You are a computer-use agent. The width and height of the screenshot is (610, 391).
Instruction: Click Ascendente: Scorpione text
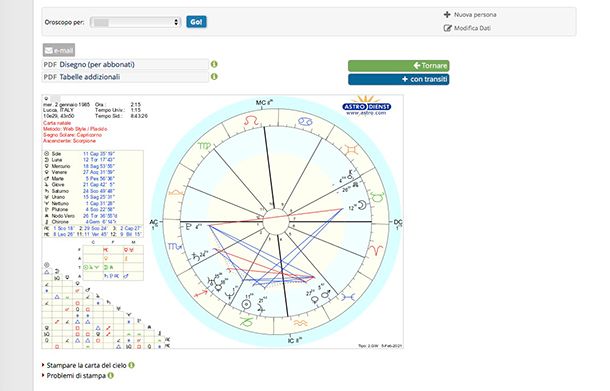69,141
